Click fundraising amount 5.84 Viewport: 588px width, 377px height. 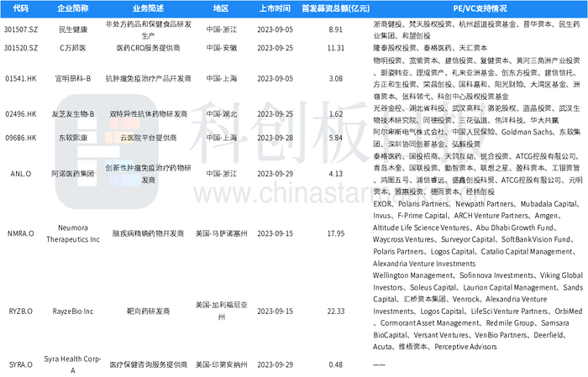pyautogui.click(x=336, y=138)
